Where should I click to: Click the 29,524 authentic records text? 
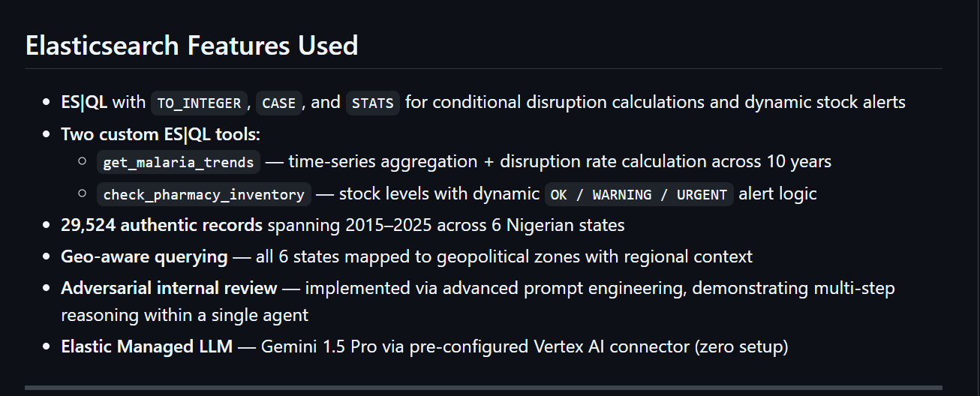coord(161,224)
